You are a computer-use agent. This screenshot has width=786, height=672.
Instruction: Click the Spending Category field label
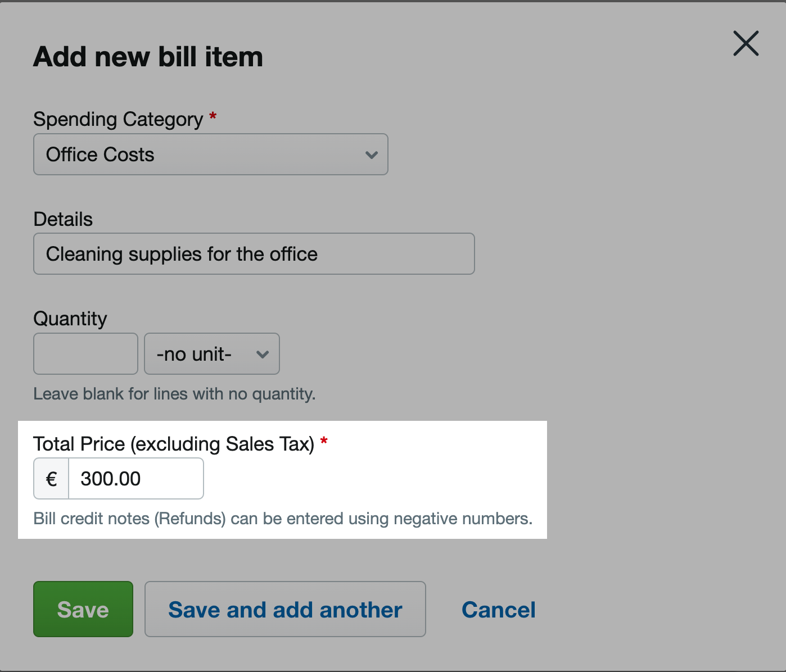coord(118,119)
